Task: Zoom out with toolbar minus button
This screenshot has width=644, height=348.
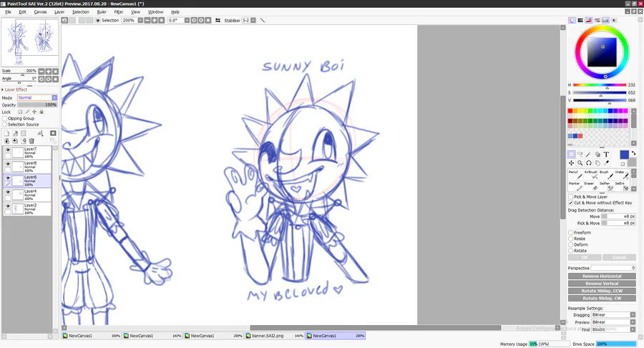Action: tap(147, 20)
